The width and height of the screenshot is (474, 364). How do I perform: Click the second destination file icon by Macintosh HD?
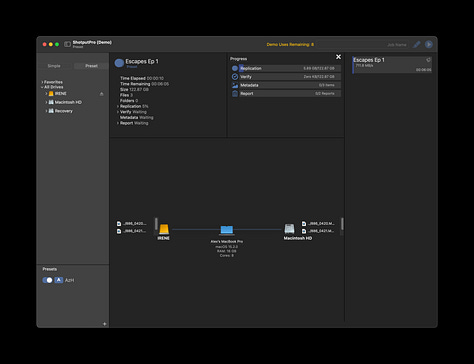[x=304, y=231]
